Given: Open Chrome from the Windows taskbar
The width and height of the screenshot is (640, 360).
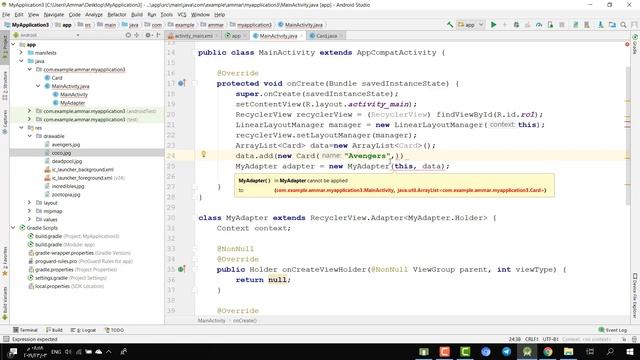Looking at the screenshot, I should coord(548,351).
